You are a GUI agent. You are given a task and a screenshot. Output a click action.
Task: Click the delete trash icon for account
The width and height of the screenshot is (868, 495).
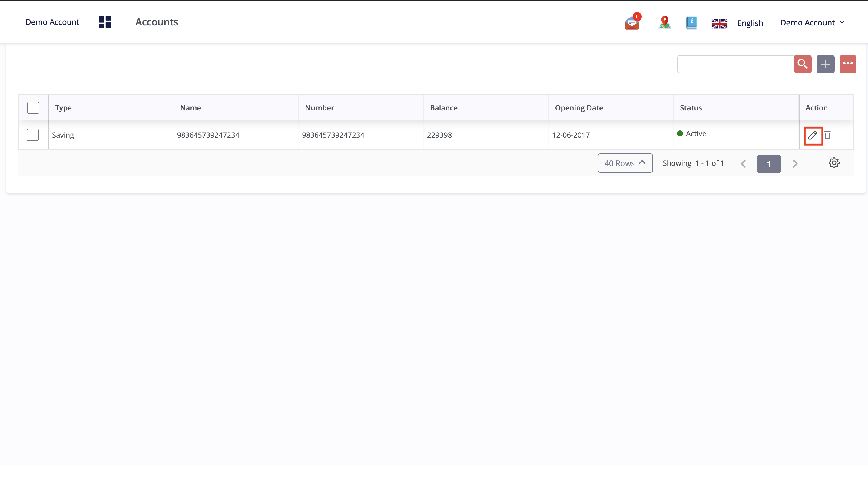click(827, 135)
